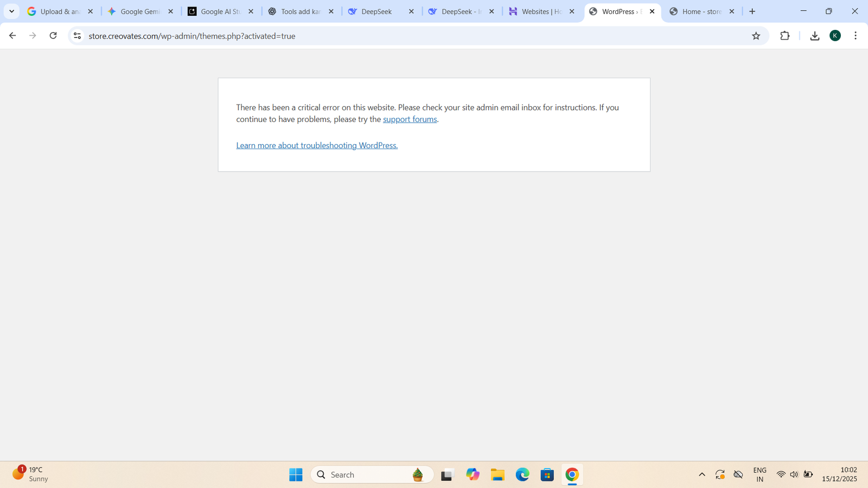The height and width of the screenshot is (488, 868).
Task: Switch to the Home - store tab
Action: [701, 11]
